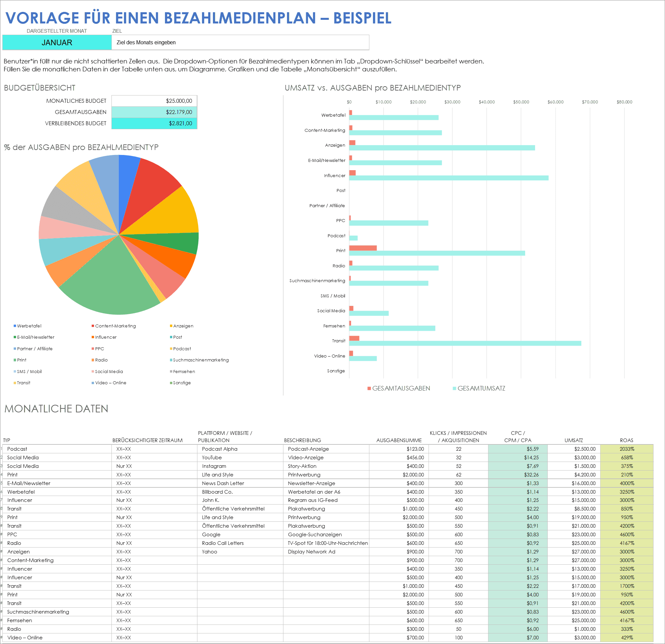This screenshot has height=644, width=665.
Task: Click the Influencer revenue bar in bar chart
Action: tap(449, 178)
